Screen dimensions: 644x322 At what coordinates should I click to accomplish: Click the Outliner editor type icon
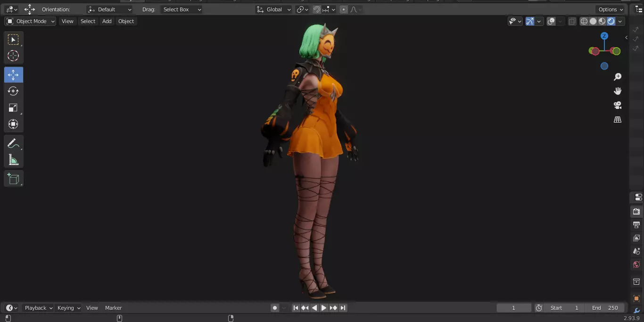tap(639, 9)
